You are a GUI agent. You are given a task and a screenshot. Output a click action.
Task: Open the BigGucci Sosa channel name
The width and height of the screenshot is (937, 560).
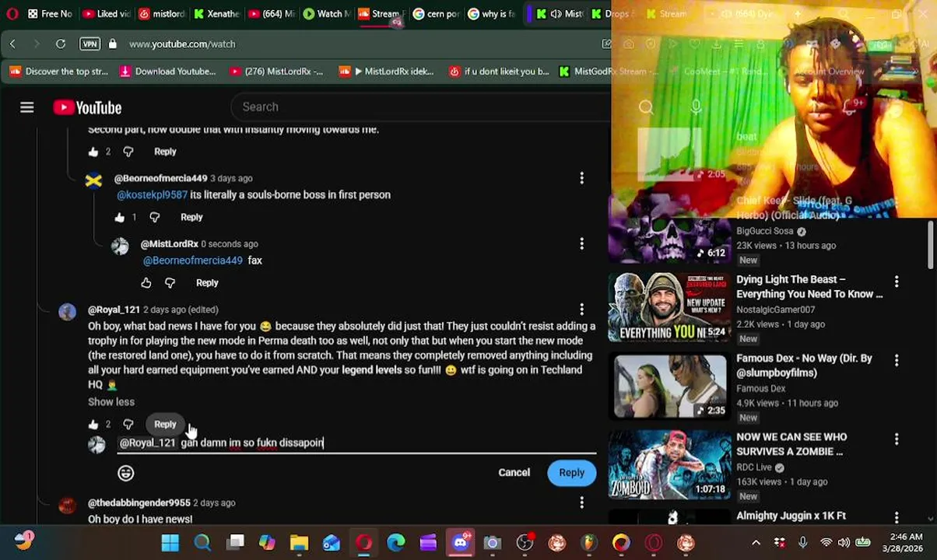point(764,232)
